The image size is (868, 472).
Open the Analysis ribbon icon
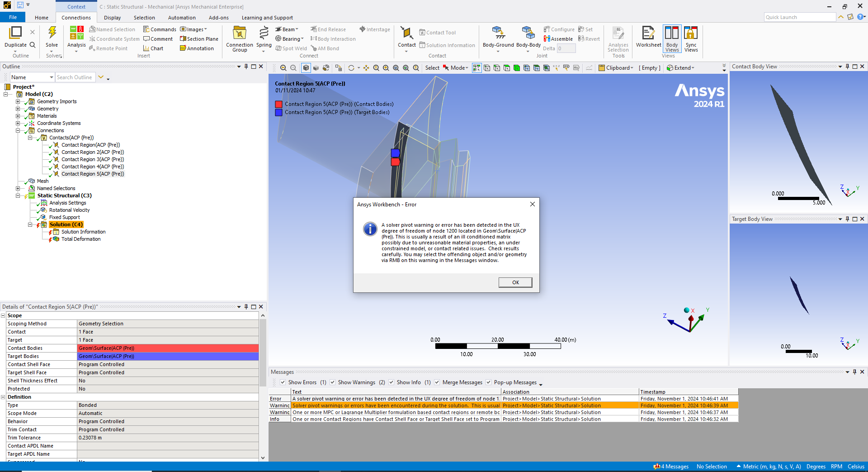[x=76, y=33]
